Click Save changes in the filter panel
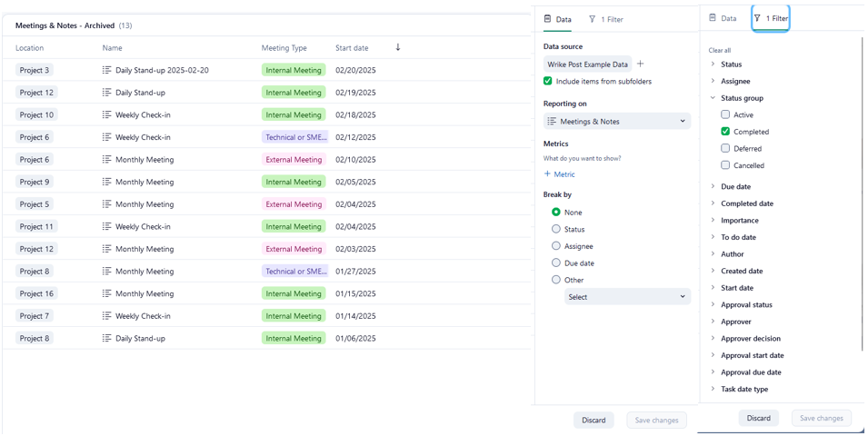 [822, 418]
